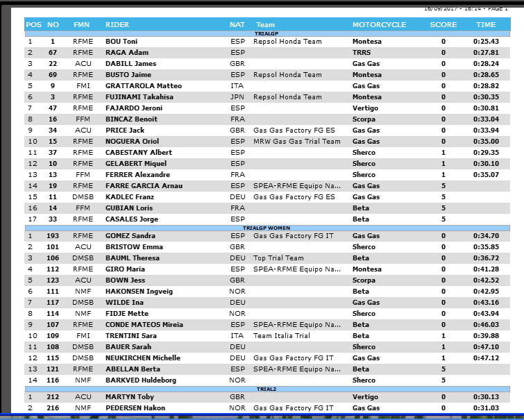The height and width of the screenshot is (420, 524).
Task: Click rider number 193
Action: [53, 236]
